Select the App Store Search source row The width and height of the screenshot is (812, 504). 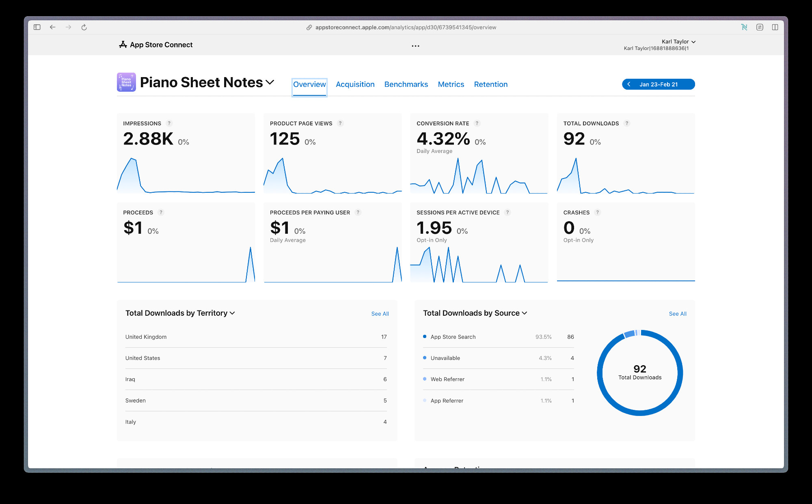(x=499, y=337)
